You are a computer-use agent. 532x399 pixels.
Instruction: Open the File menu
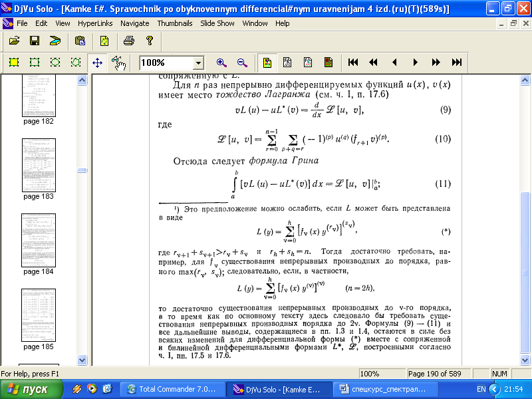(x=22, y=23)
